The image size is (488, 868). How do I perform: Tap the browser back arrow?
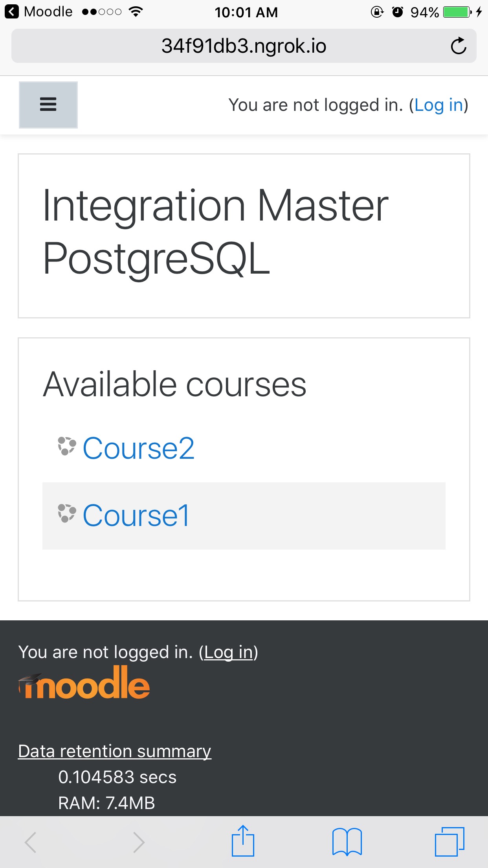[x=31, y=842]
